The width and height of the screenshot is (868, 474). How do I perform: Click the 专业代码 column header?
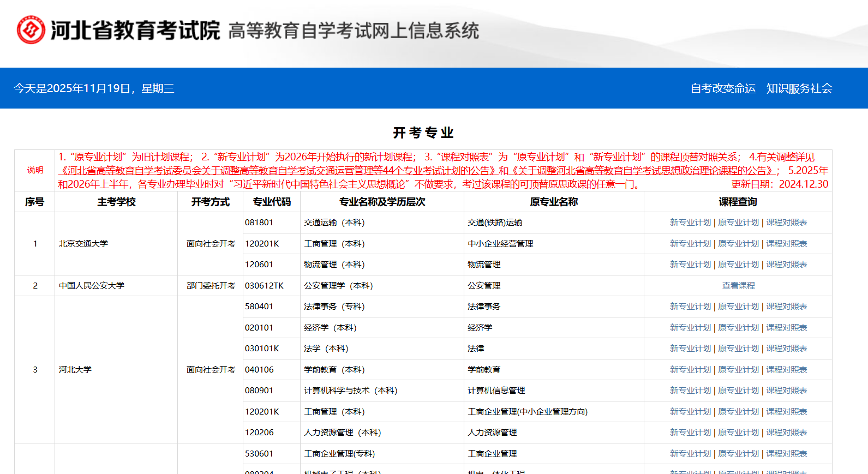tap(272, 202)
